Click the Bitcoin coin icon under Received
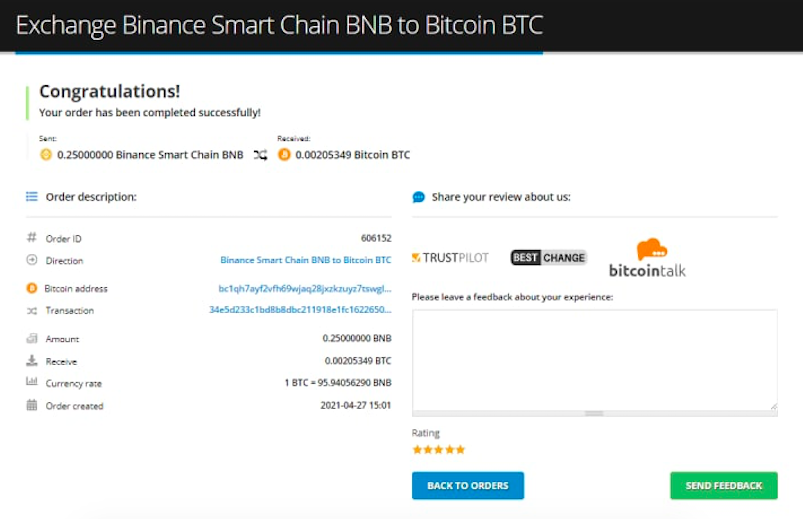 (x=284, y=154)
